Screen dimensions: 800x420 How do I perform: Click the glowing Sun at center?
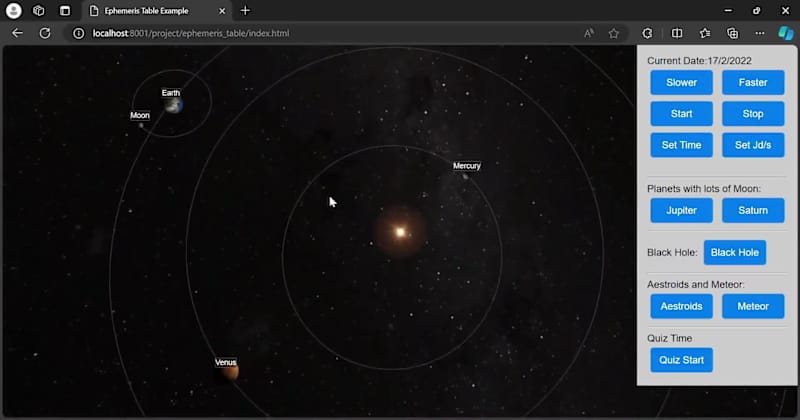[x=401, y=233]
